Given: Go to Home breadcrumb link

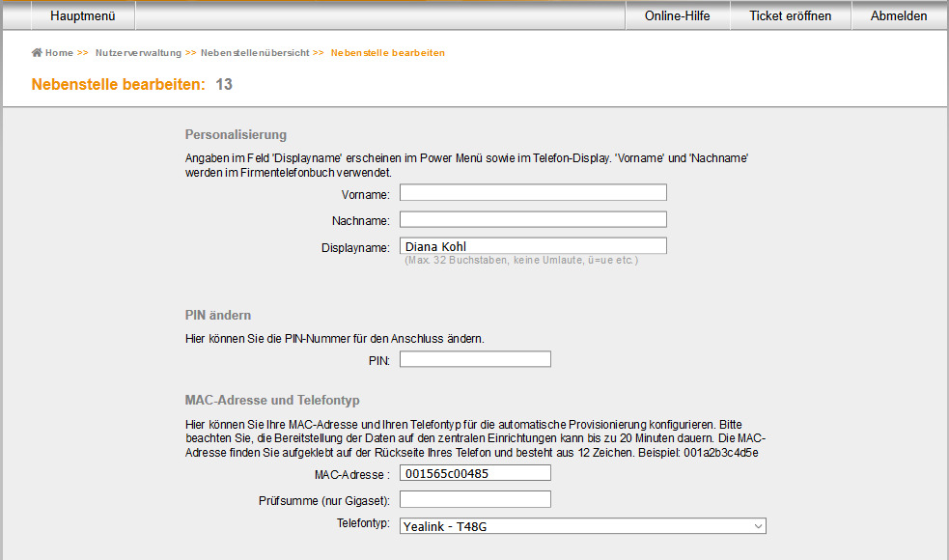Looking at the screenshot, I should coord(59,53).
